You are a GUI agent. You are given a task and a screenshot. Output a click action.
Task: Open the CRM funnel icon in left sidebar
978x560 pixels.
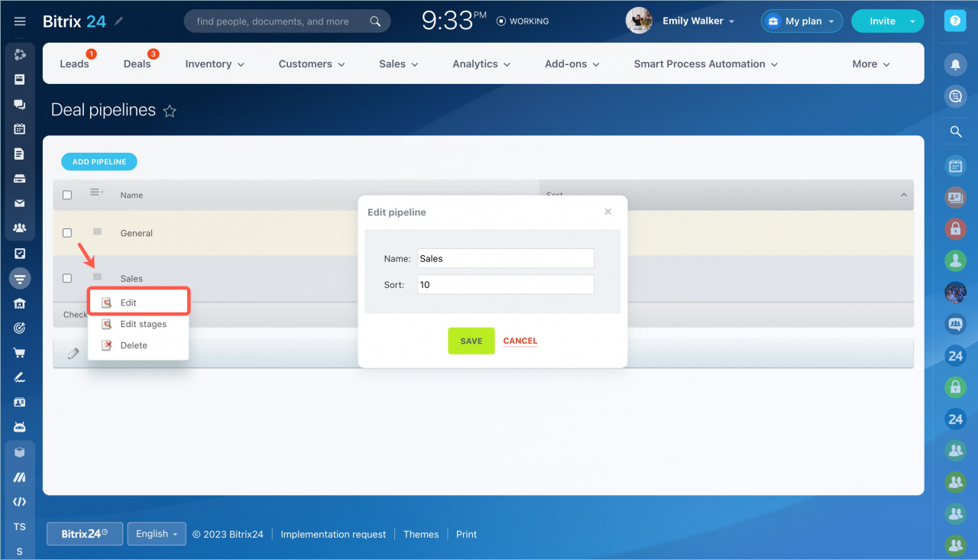click(x=20, y=278)
